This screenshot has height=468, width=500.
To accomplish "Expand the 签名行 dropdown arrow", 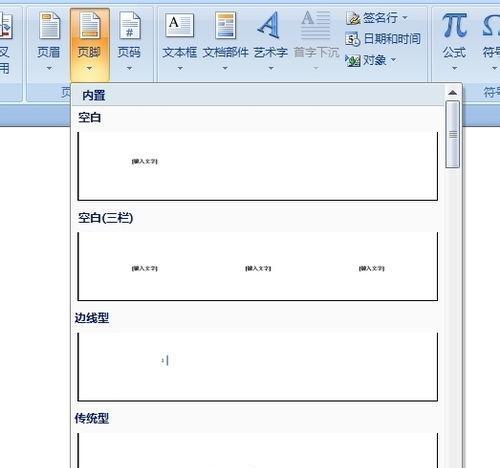I will pyautogui.click(x=405, y=17).
